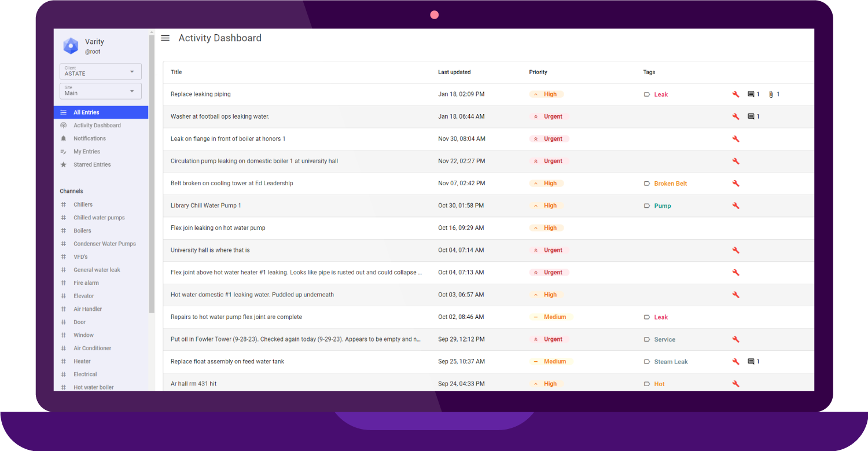Image resolution: width=868 pixels, height=451 pixels.
Task: Open the Site Main dropdown
Action: (x=101, y=91)
